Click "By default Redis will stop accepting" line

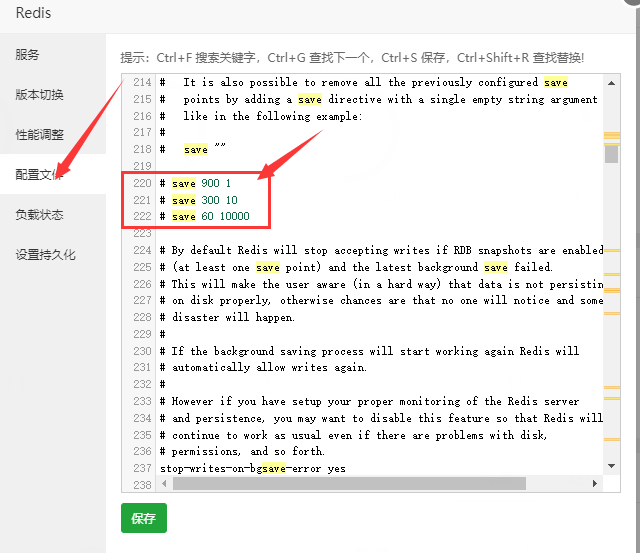pos(382,250)
